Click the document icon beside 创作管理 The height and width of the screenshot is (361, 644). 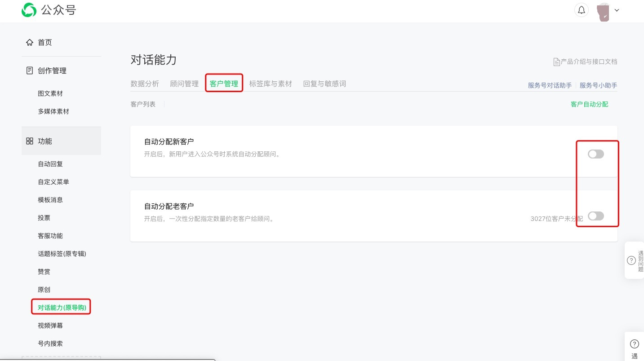point(29,70)
